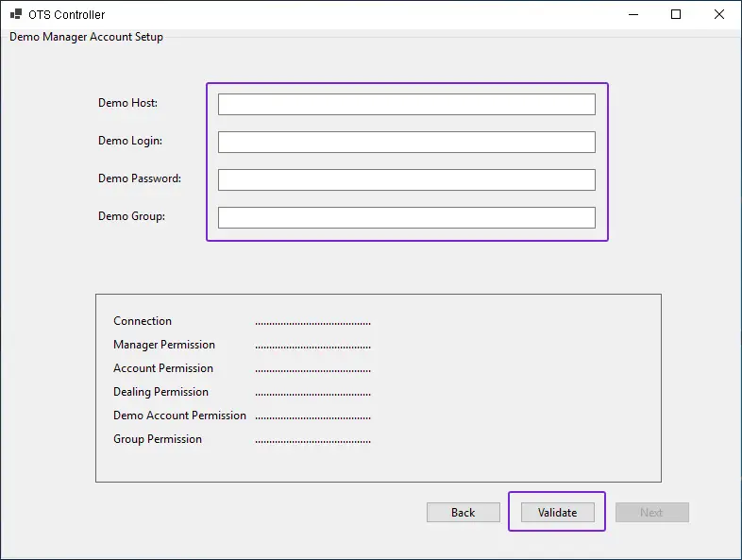The image size is (742, 560).
Task: Select the Connection status row
Action: [143, 321]
